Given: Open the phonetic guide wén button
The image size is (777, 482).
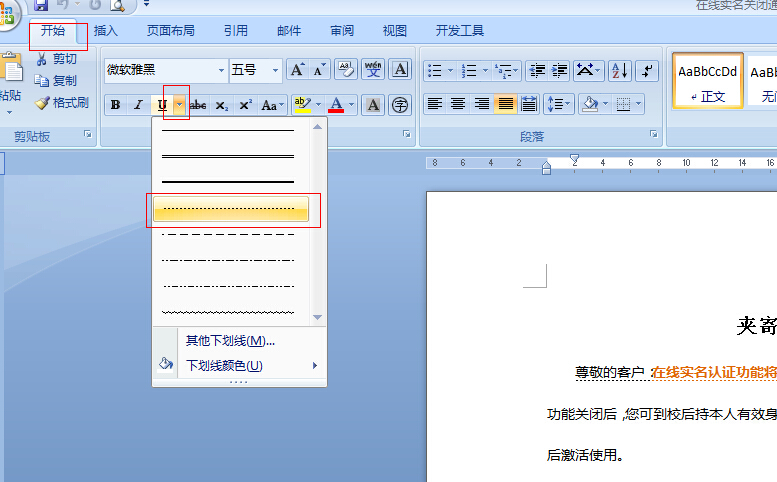Looking at the screenshot, I should (373, 70).
